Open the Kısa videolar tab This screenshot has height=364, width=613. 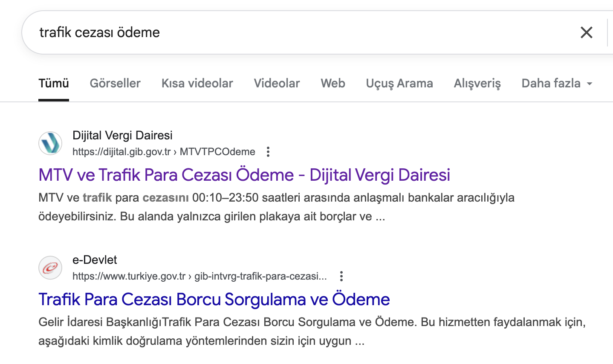tap(197, 84)
